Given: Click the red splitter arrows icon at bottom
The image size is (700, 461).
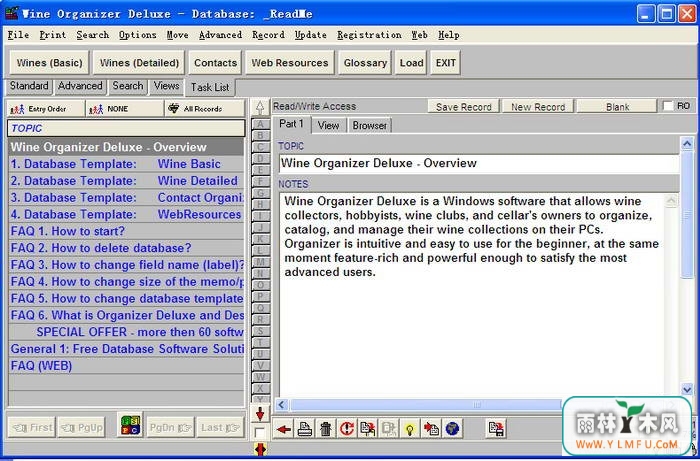Looking at the screenshot, I should [260, 449].
